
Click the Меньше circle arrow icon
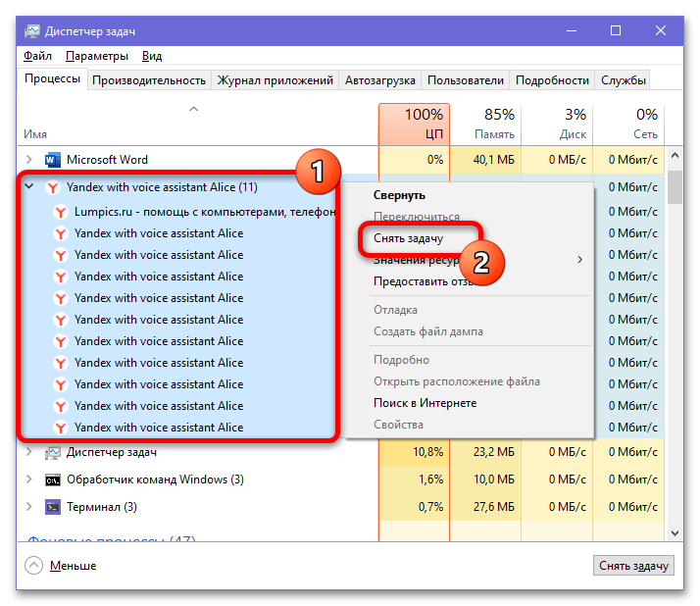(x=34, y=566)
